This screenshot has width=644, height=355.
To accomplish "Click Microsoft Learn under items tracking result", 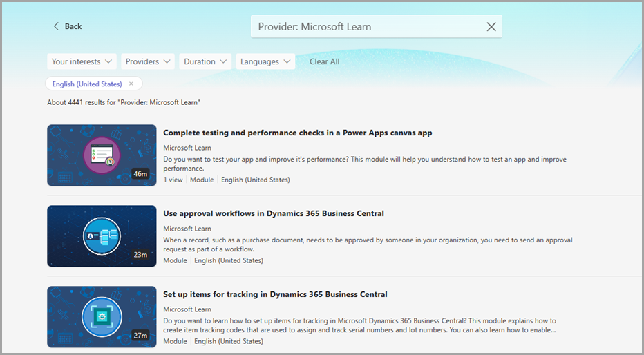I will point(187,309).
